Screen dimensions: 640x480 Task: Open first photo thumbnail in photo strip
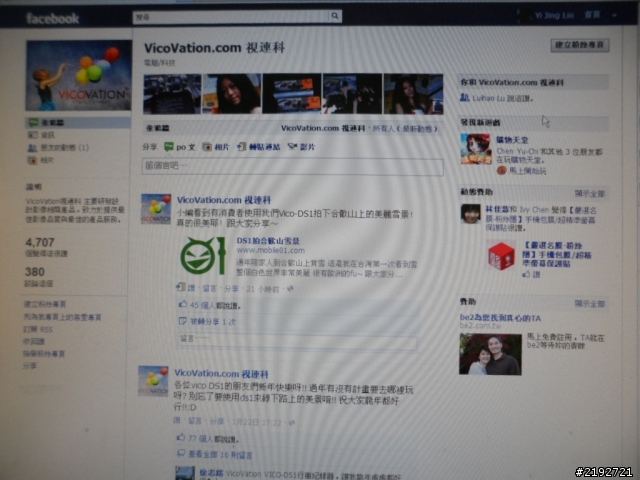(x=172, y=94)
